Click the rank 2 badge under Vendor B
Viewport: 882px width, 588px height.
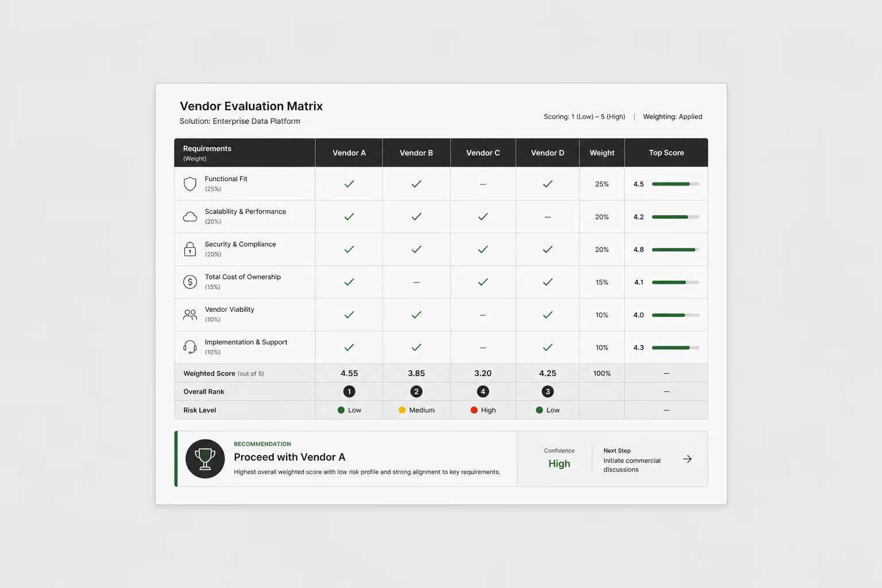pos(416,392)
